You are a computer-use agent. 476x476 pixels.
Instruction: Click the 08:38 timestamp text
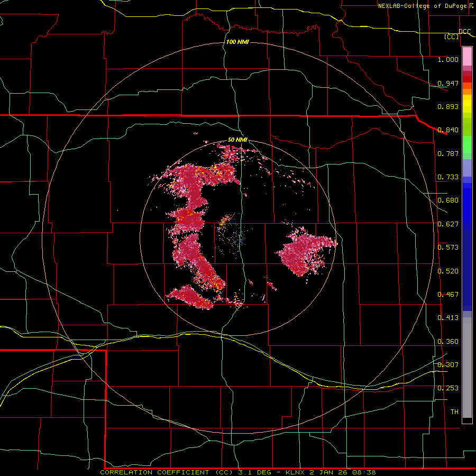click(x=364, y=472)
